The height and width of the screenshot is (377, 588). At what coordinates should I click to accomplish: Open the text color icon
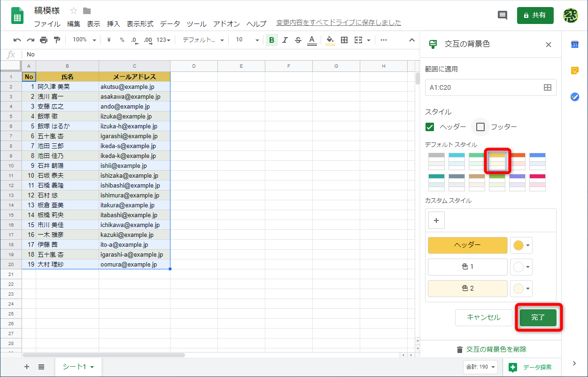(x=312, y=40)
